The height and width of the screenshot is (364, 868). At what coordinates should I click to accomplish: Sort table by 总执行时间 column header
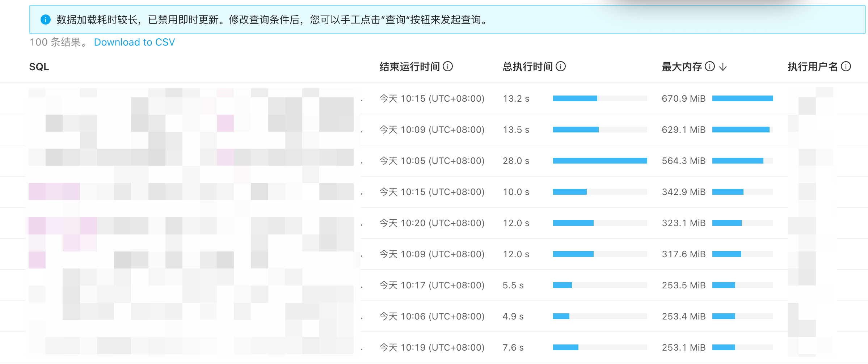click(527, 67)
